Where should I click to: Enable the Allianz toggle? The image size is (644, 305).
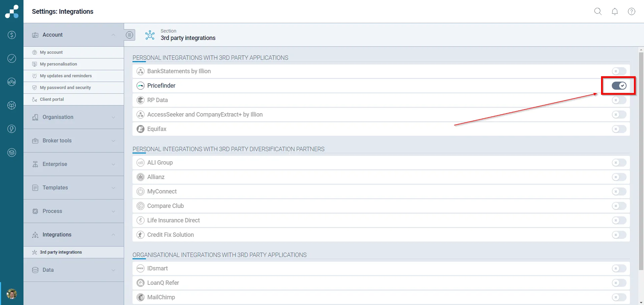click(x=619, y=177)
